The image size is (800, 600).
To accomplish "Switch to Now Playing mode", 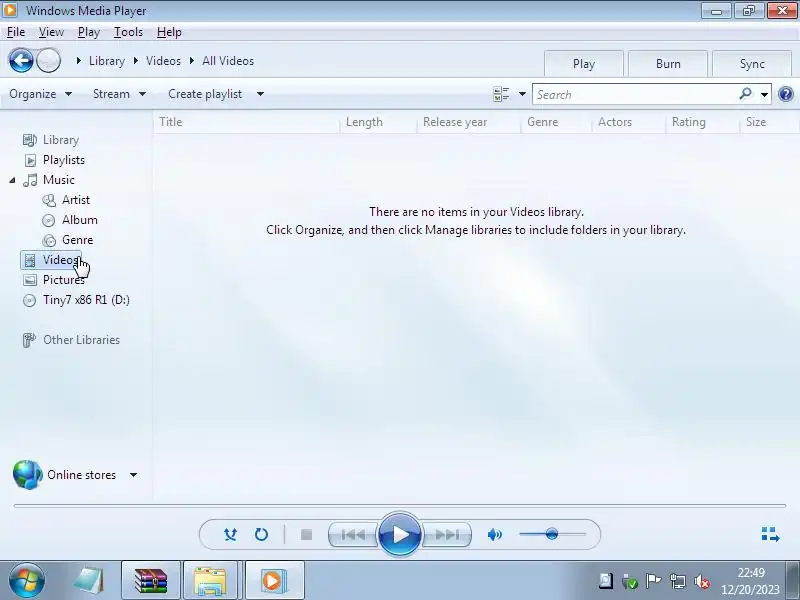I will coord(770,534).
